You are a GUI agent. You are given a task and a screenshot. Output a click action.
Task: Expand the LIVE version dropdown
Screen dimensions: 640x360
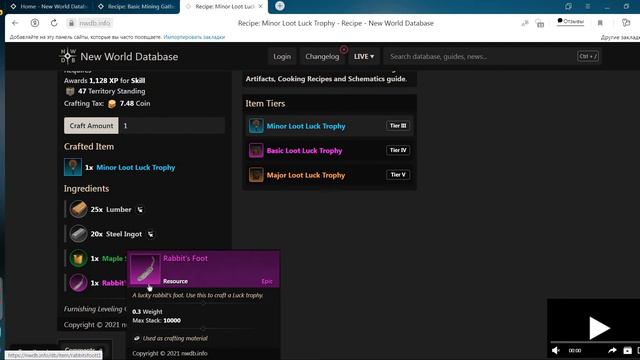pos(364,56)
